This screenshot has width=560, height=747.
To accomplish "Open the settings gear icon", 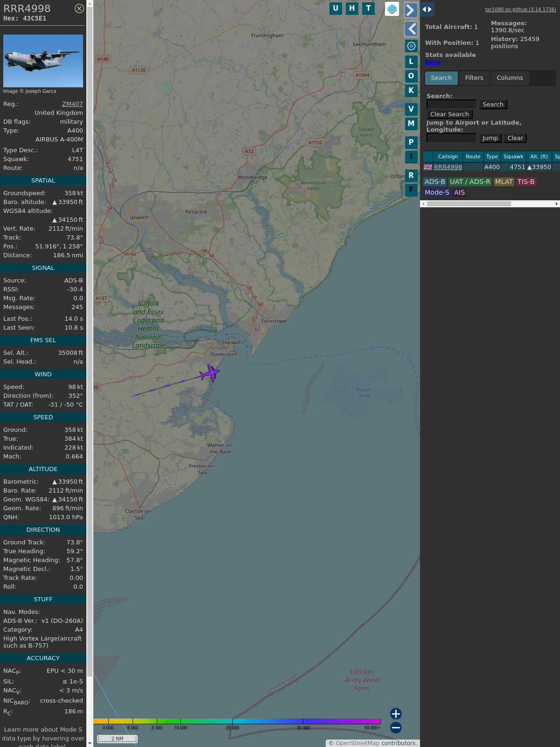I will pyautogui.click(x=411, y=46).
